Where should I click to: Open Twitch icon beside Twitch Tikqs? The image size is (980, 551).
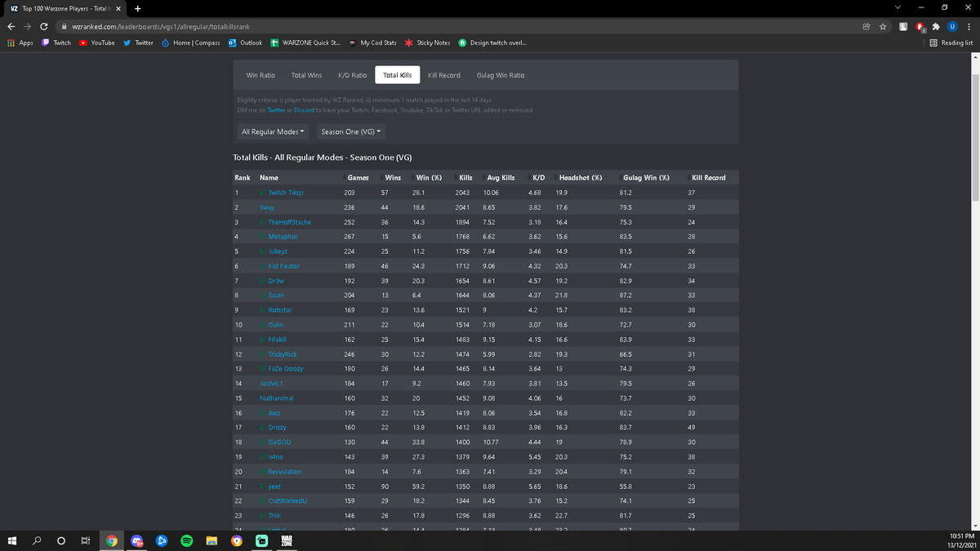point(262,193)
